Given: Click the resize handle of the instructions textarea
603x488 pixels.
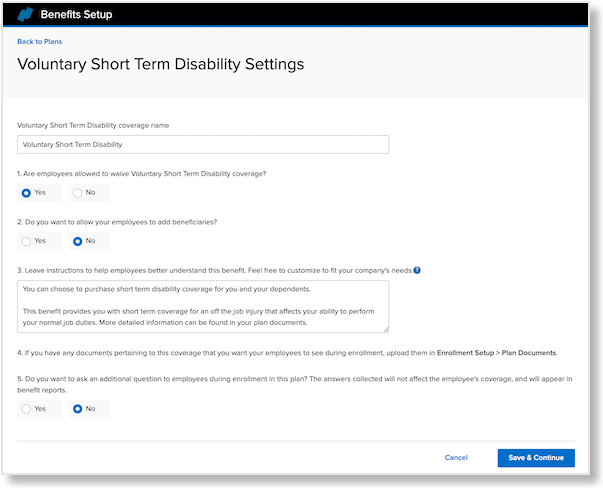Looking at the screenshot, I should [x=384, y=328].
